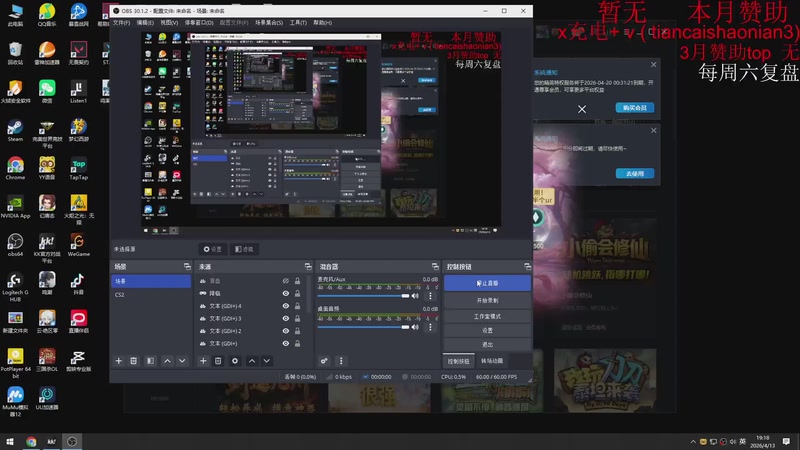Hide the 文本 (GDI+) 3 source

tap(286, 318)
